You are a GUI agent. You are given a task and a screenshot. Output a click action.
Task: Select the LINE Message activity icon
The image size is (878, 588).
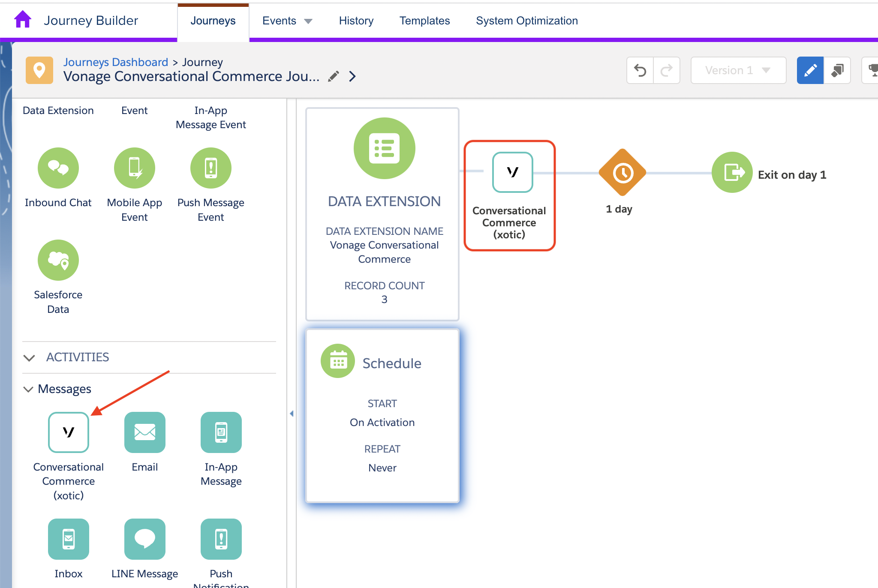(144, 539)
